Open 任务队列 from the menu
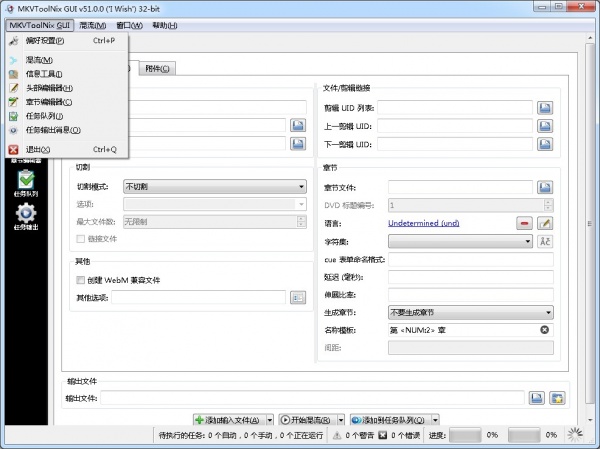Viewport: 600px width, 449px height. 67,116
